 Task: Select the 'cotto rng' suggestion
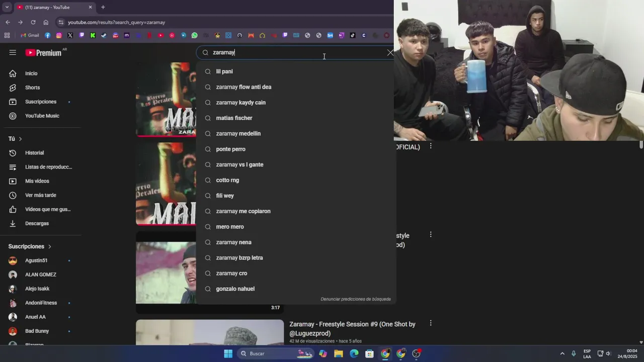coord(296,180)
